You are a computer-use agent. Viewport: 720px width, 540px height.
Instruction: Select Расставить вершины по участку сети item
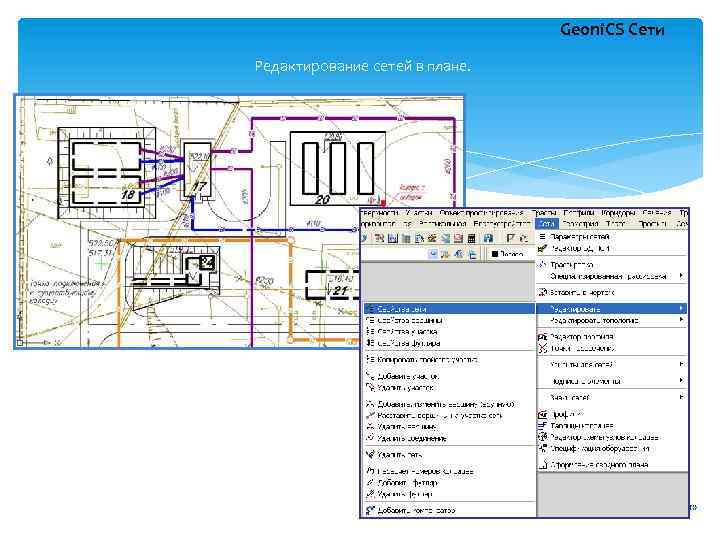coord(440,416)
